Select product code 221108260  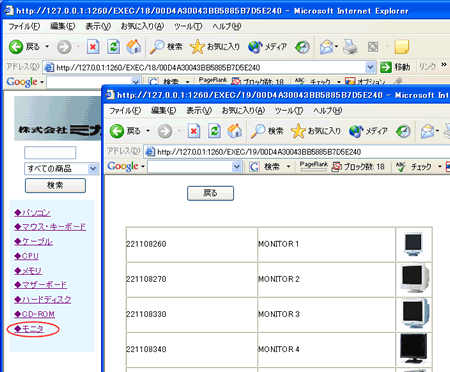point(146,244)
